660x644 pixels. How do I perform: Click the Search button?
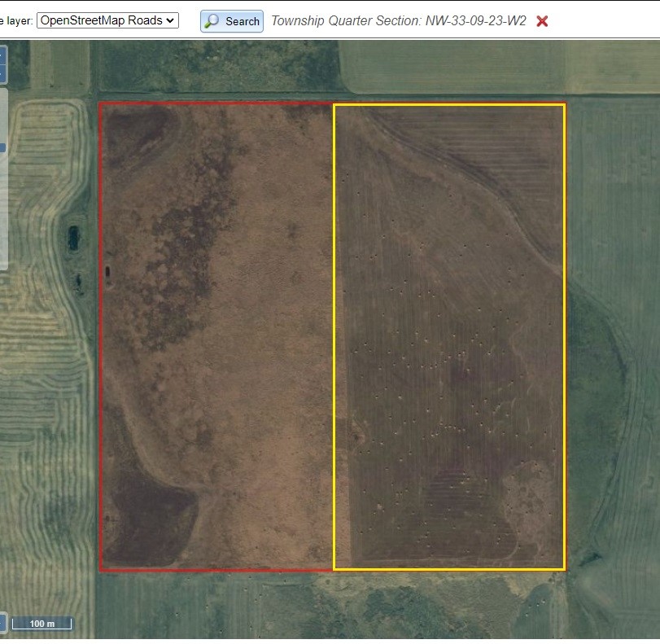232,21
